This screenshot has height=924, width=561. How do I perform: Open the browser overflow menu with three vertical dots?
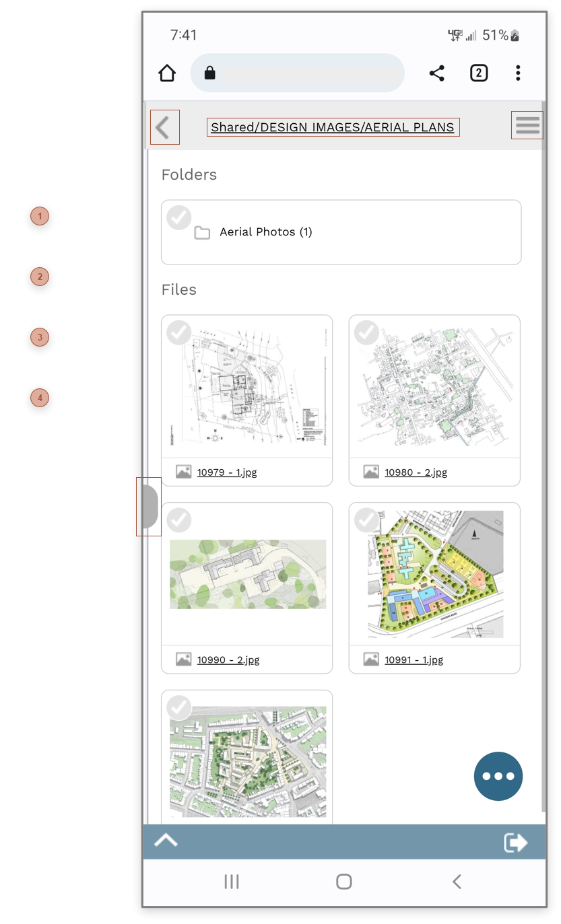[x=518, y=73]
